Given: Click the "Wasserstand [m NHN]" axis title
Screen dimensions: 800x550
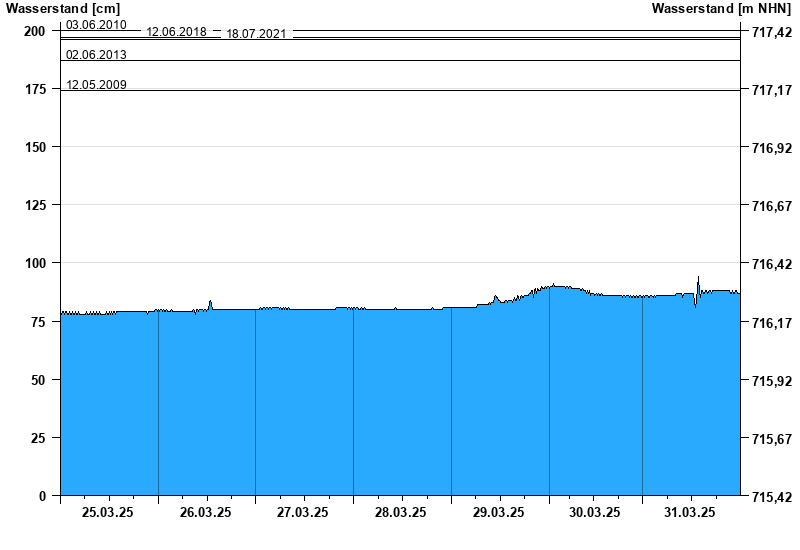Looking at the screenshot, I should tap(724, 9).
